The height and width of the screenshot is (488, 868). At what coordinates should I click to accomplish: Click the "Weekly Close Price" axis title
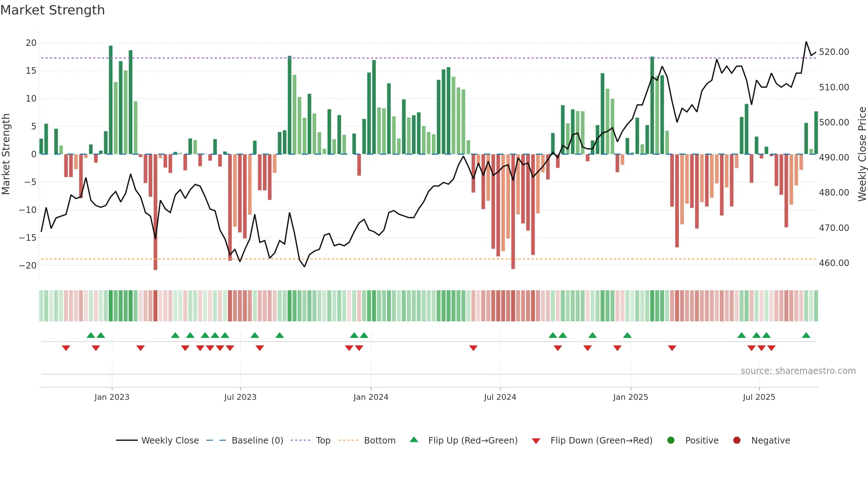pos(862,154)
